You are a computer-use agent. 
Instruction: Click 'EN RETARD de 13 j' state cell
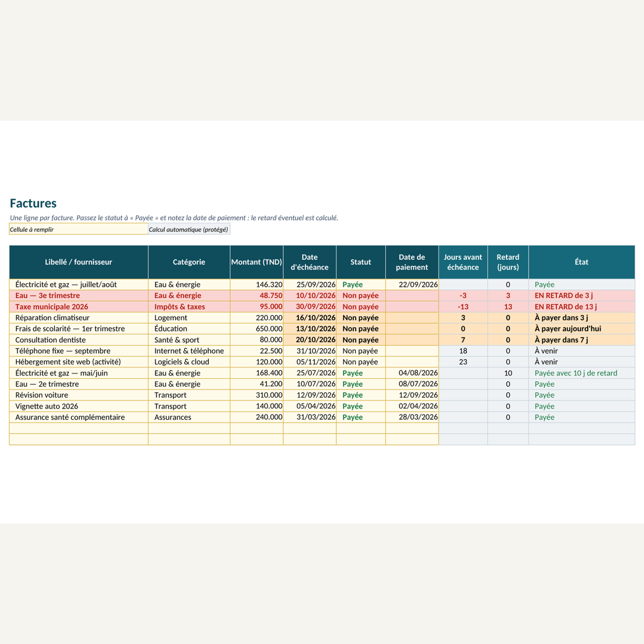[x=582, y=306]
